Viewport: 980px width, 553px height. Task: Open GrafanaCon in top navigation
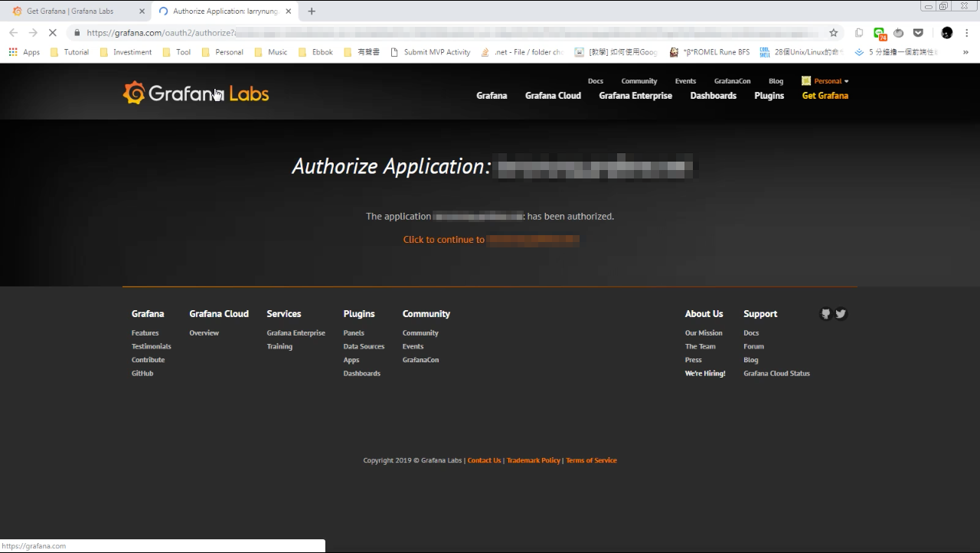[733, 81]
